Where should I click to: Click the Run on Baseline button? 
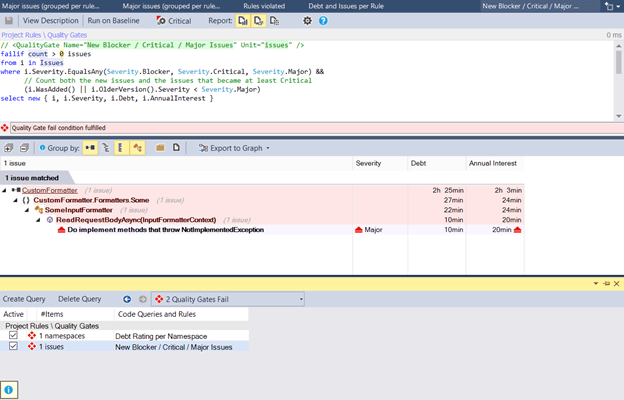[114, 20]
